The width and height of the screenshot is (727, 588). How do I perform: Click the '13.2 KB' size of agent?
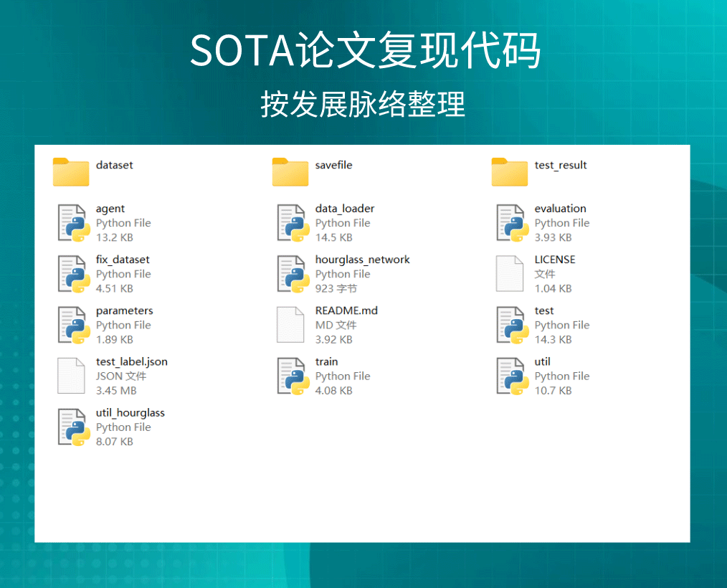114,237
